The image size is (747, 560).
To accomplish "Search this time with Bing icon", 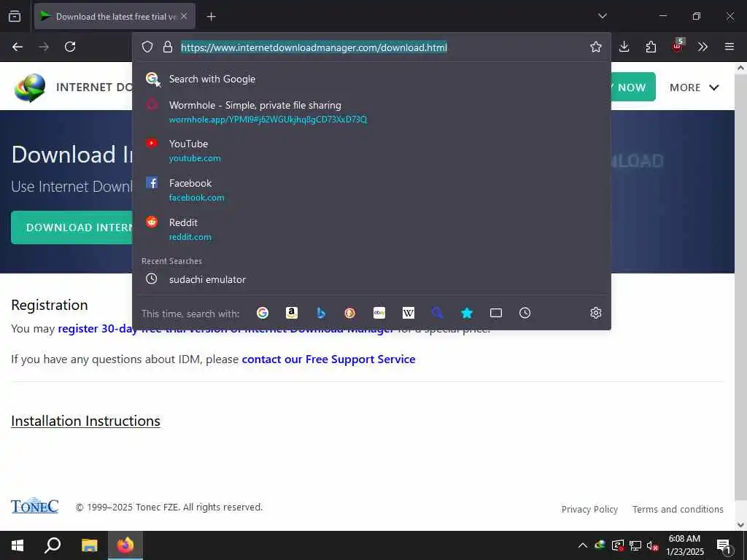I will click(321, 313).
